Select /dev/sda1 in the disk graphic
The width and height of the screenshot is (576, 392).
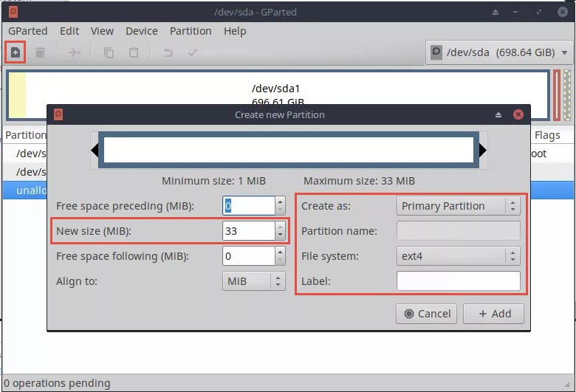(x=278, y=94)
